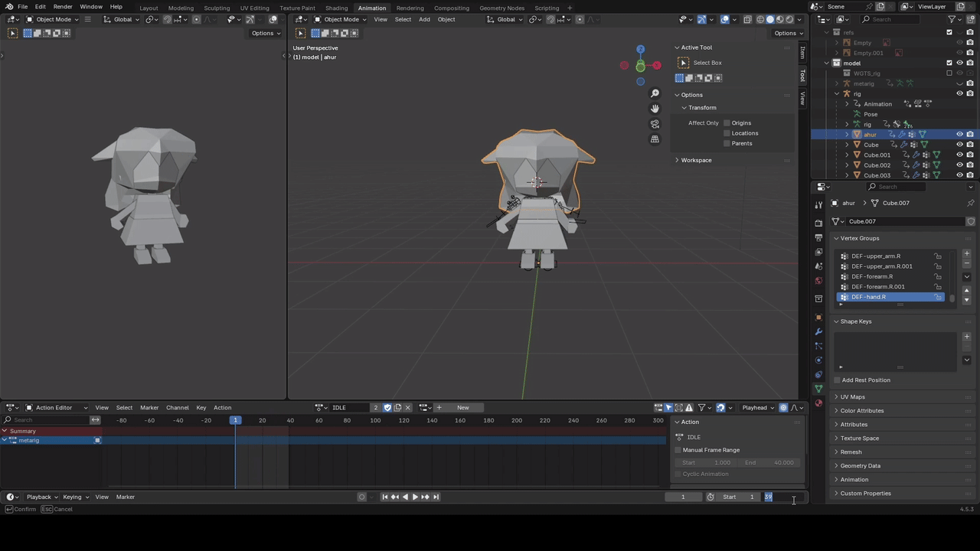
Task: Click the zoom magnifier icon in the viewport
Action: tap(655, 93)
